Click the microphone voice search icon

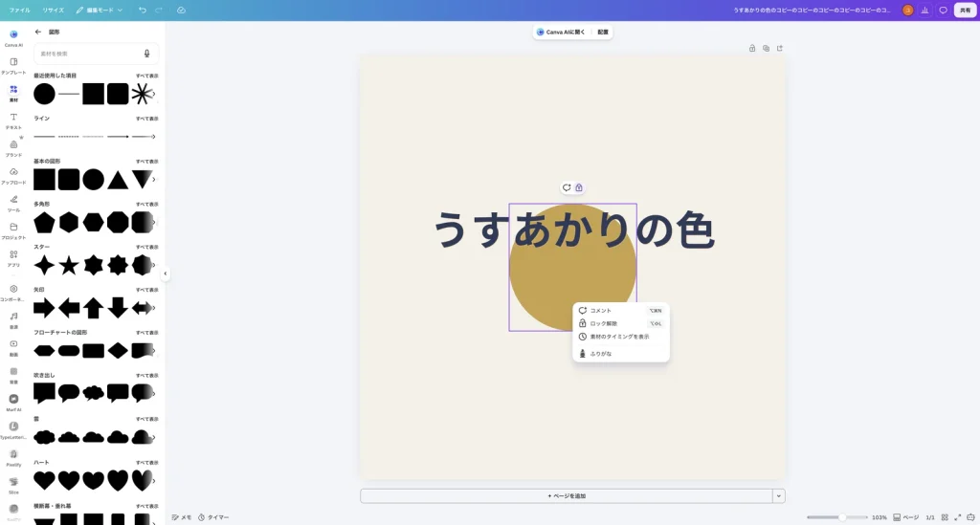point(146,54)
